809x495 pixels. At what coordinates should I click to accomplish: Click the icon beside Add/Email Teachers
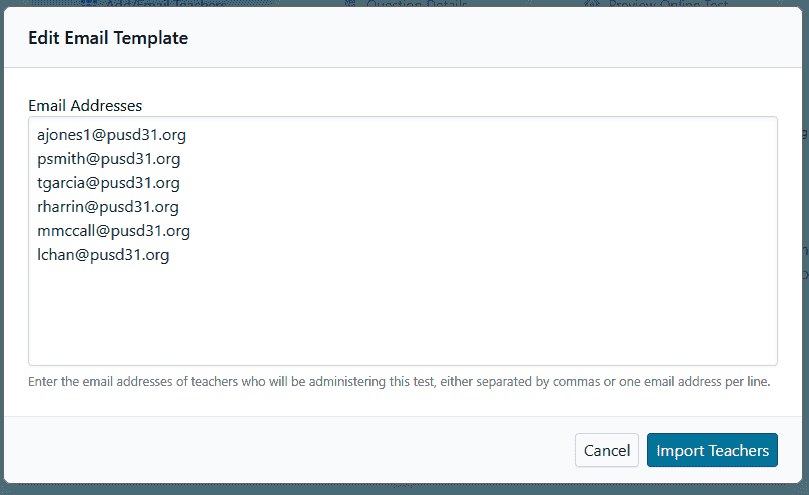[x=90, y=4]
